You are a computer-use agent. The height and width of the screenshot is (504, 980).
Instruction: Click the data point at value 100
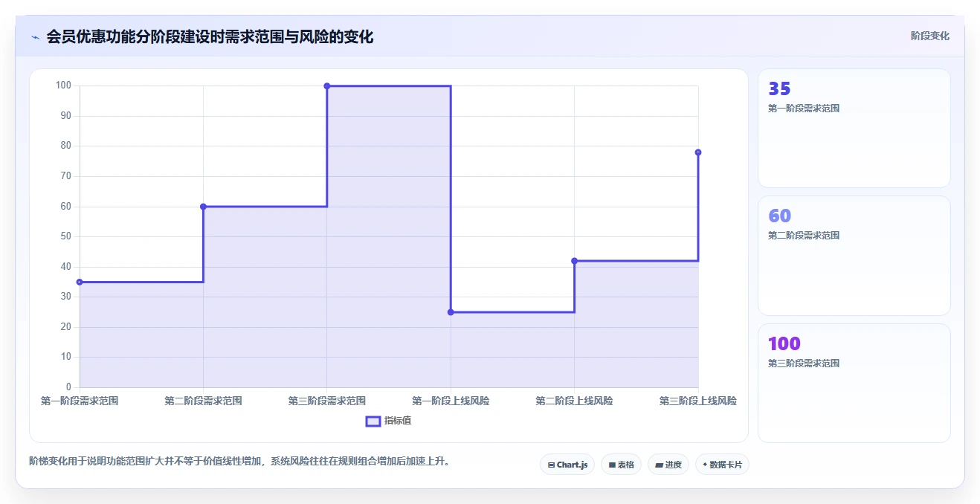pos(327,86)
